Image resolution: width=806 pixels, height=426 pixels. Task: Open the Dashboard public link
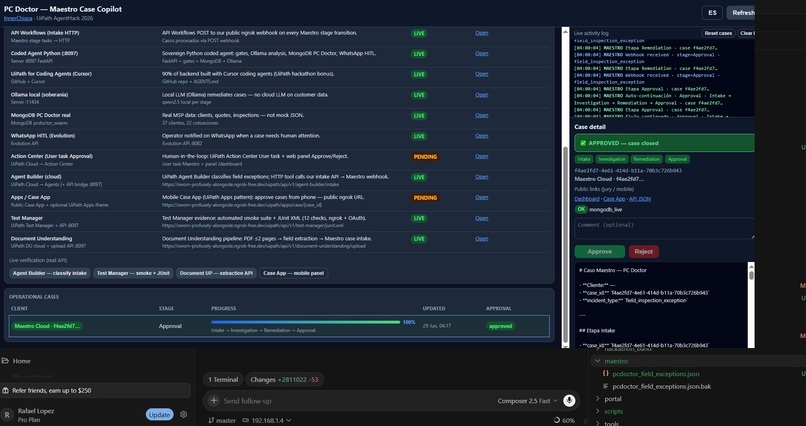click(587, 199)
